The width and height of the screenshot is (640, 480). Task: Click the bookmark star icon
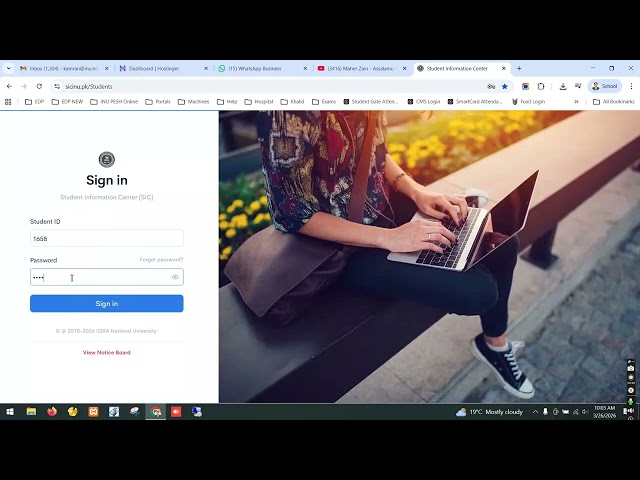point(505,87)
